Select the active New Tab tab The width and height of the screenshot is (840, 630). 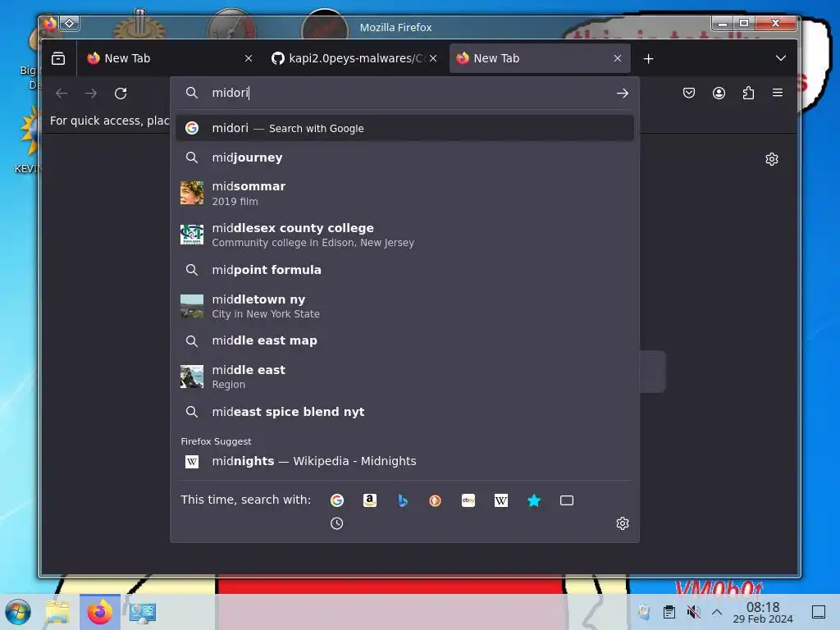540,58
